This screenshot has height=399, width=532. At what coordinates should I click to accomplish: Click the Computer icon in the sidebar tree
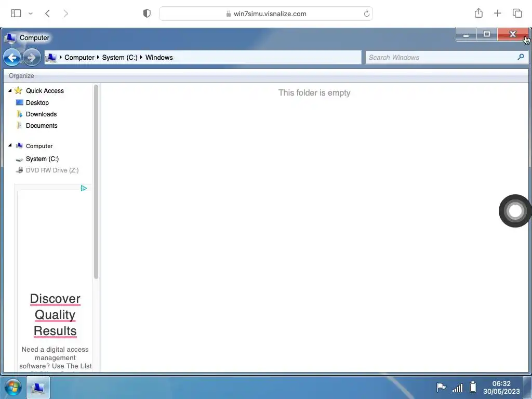coord(19,146)
